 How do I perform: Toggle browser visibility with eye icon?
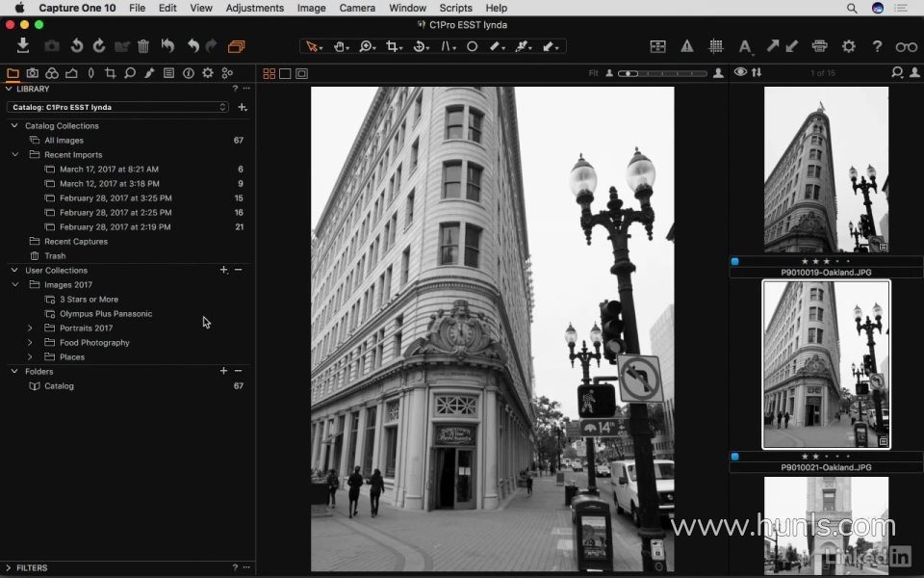coord(740,72)
